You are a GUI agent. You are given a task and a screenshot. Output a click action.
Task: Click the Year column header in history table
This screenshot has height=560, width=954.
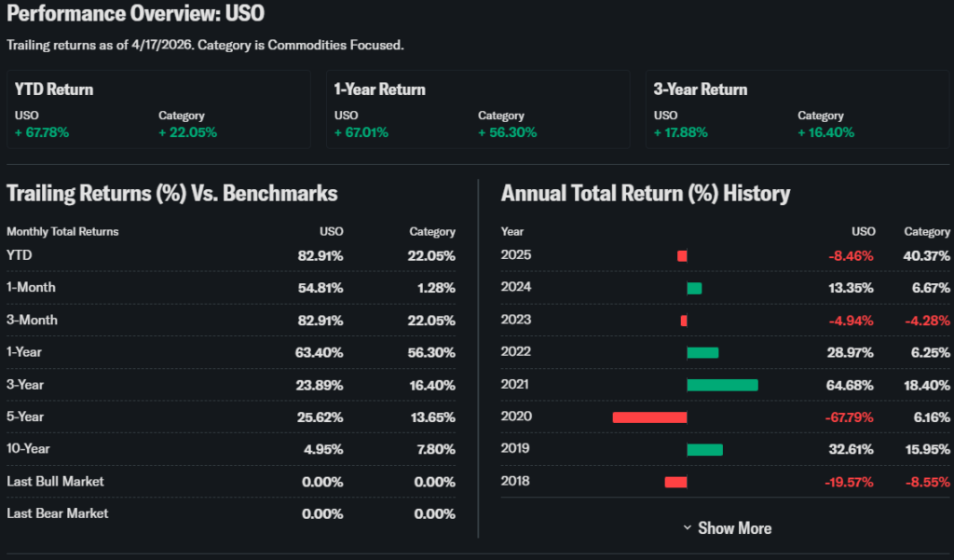(512, 232)
